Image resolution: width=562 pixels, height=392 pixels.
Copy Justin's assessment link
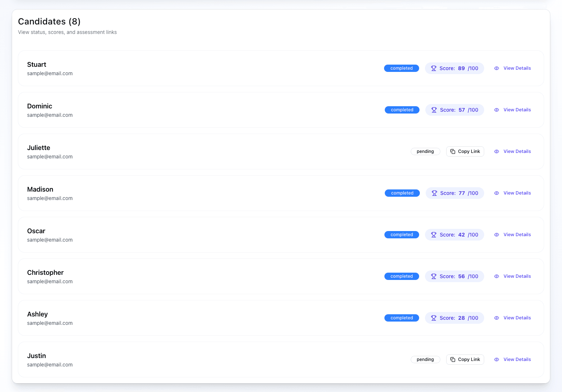click(465, 359)
